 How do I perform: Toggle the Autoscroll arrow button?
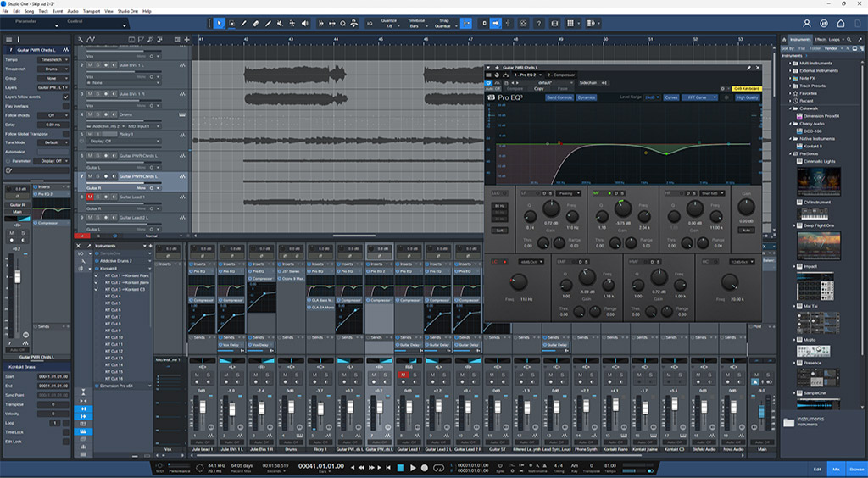coord(496,23)
